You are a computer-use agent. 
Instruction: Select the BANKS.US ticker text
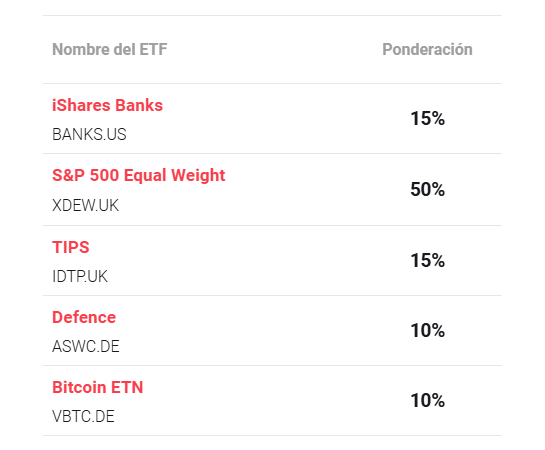point(89,134)
